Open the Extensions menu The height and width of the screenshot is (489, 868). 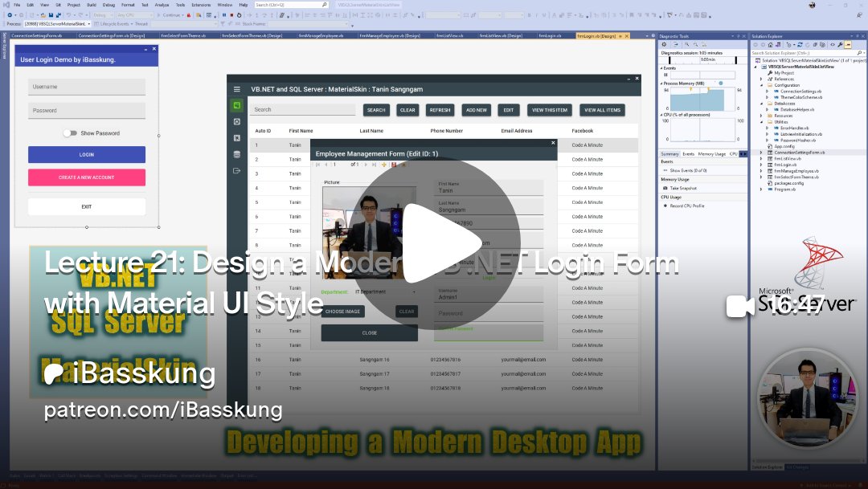click(202, 5)
